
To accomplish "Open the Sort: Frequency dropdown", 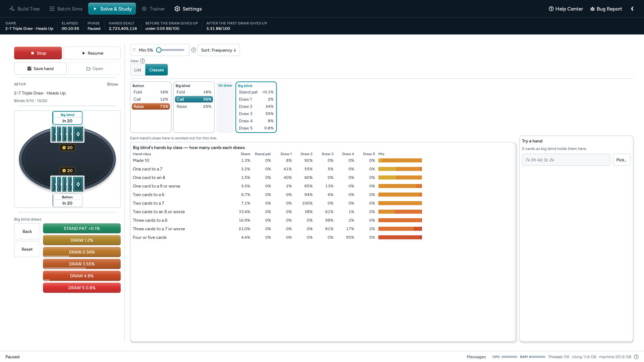I will point(219,50).
